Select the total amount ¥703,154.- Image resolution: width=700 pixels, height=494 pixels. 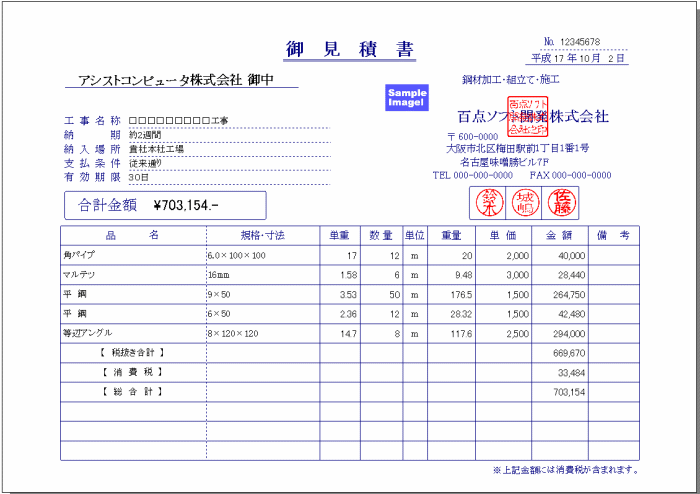click(x=186, y=205)
